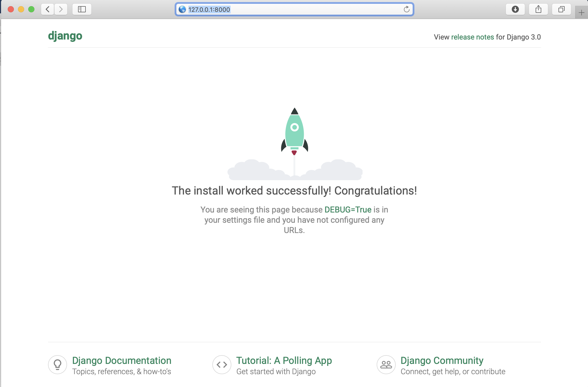Image resolution: width=588 pixels, height=387 pixels.
Task: Click the DEBUG=True link
Action: click(348, 210)
